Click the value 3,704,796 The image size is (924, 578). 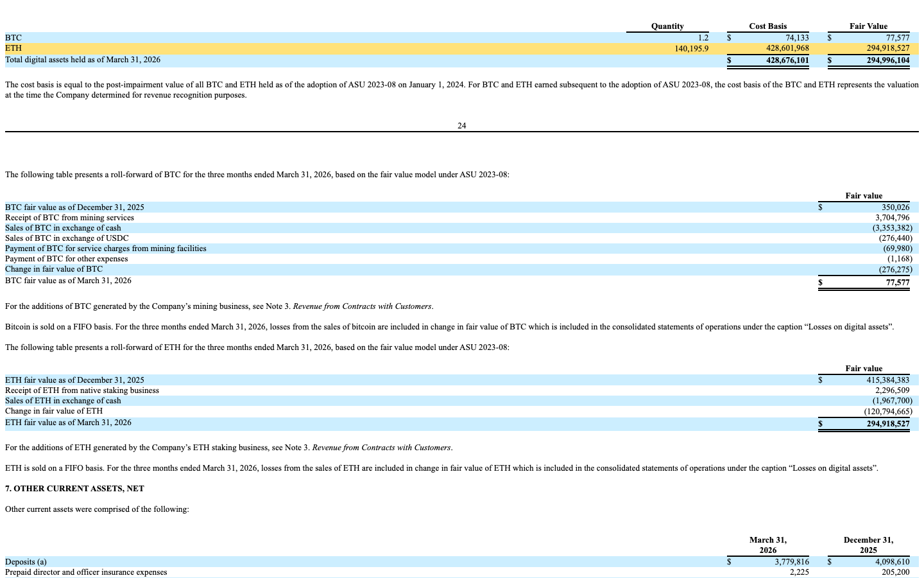pyautogui.click(x=893, y=218)
